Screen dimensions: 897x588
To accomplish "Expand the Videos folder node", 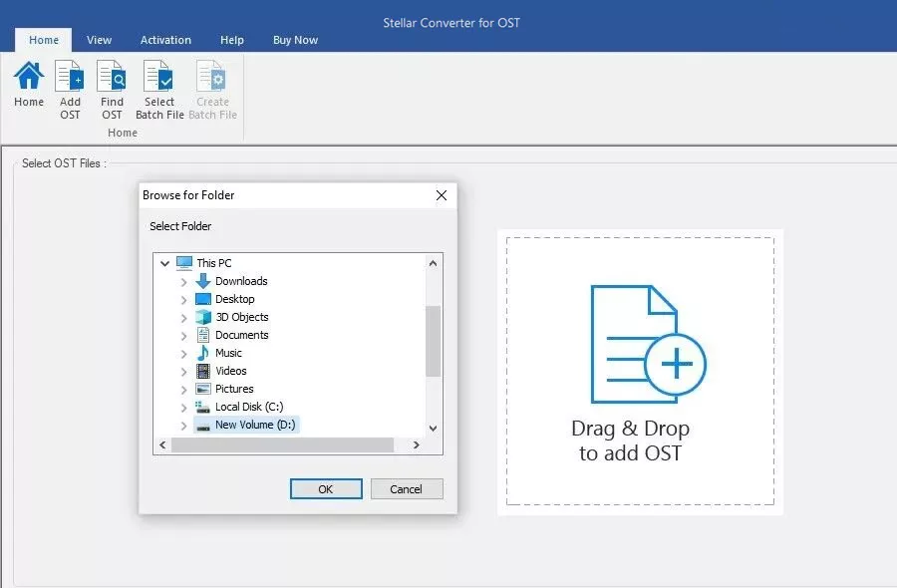I will coord(183,372).
